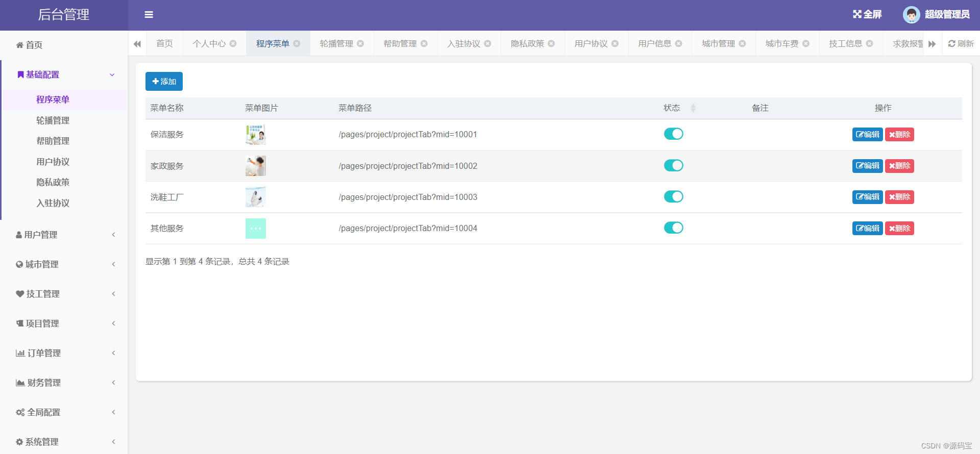Expand the 城市管理 sidebar section
980x454 pixels.
pyautogui.click(x=64, y=264)
